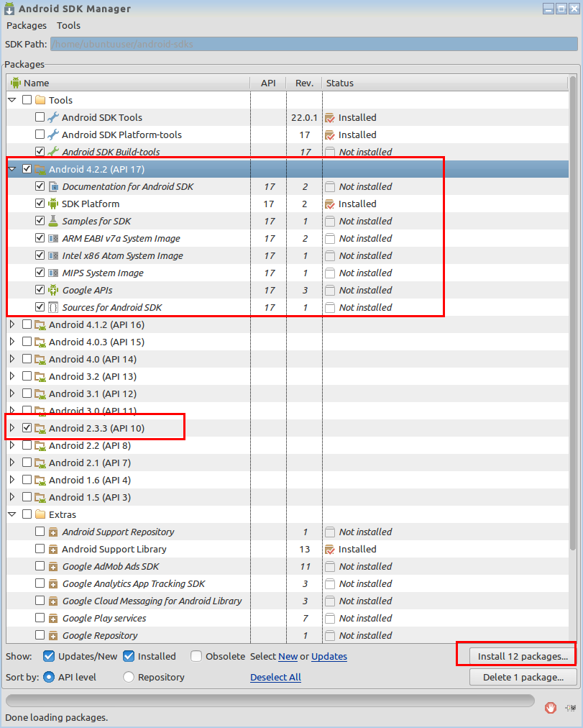Select the Repository sort radio button
Viewport: 583px width, 728px height.
(129, 677)
